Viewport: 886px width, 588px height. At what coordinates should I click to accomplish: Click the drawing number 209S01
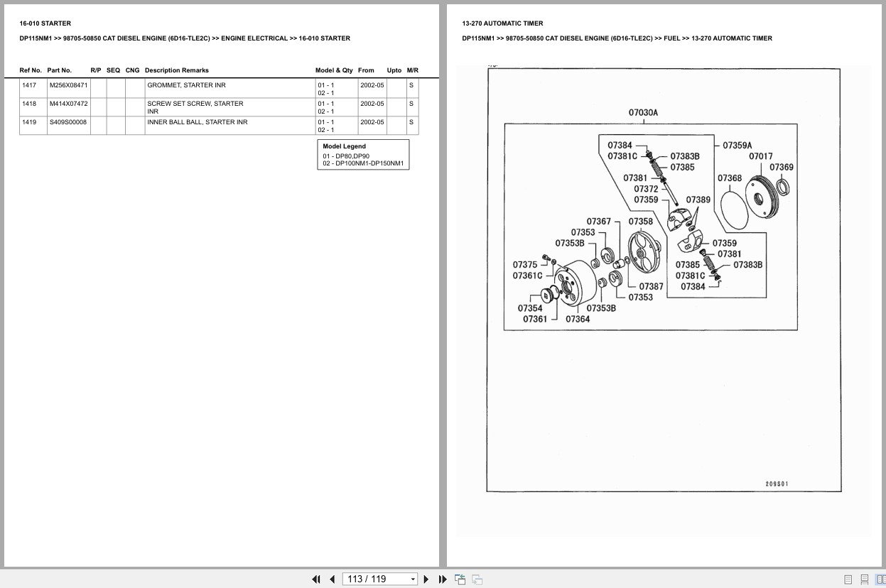click(x=777, y=484)
